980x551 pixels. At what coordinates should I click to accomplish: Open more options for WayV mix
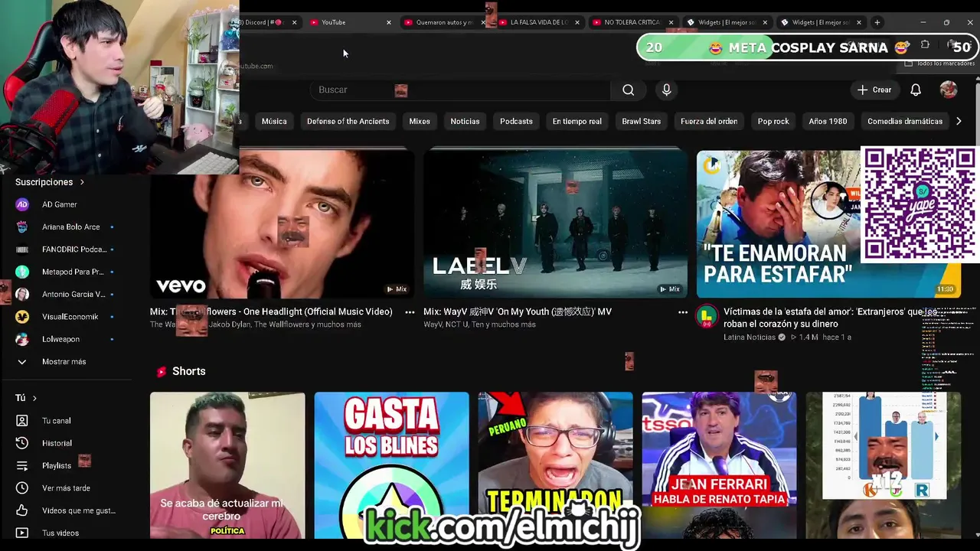point(683,312)
